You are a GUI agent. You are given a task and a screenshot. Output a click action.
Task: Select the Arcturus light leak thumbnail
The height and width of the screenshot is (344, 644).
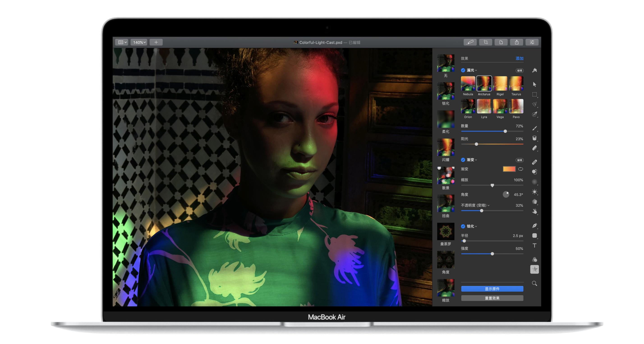[484, 83]
